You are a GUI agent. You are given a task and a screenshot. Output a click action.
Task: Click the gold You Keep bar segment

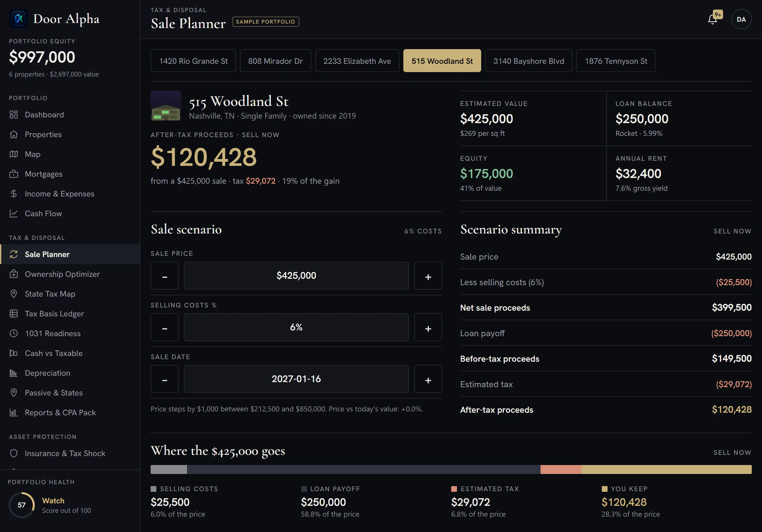666,469
